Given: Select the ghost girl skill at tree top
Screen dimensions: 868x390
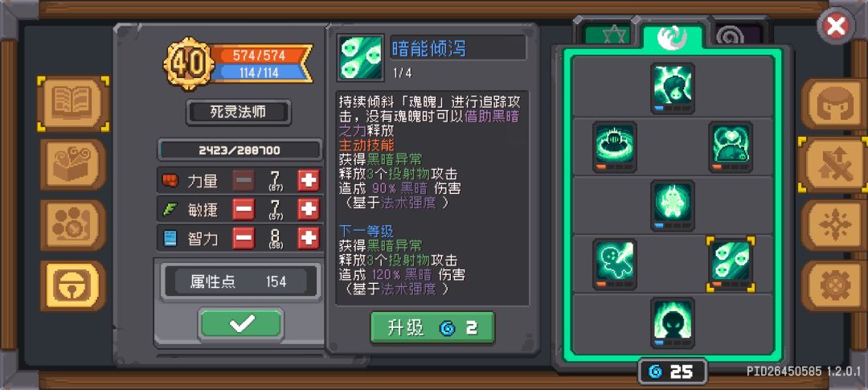Looking at the screenshot, I should coord(673,88).
